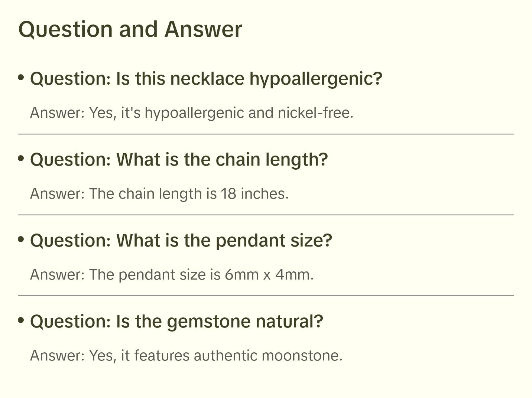Click the word "hypoallergenic?" in the first question

click(x=315, y=79)
